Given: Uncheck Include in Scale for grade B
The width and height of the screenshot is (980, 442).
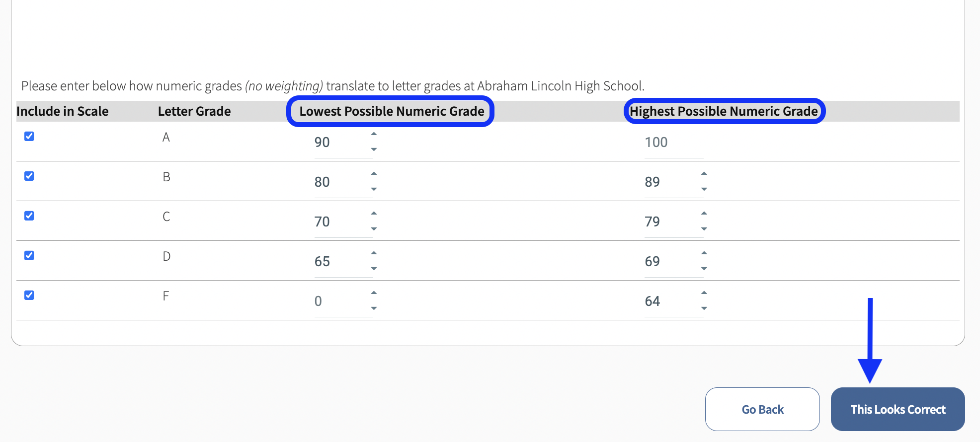Looking at the screenshot, I should (29, 176).
